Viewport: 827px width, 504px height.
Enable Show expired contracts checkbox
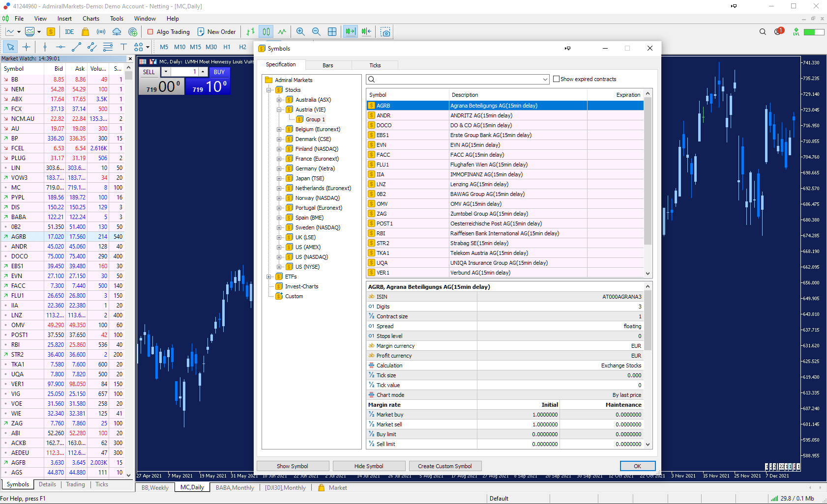click(557, 79)
